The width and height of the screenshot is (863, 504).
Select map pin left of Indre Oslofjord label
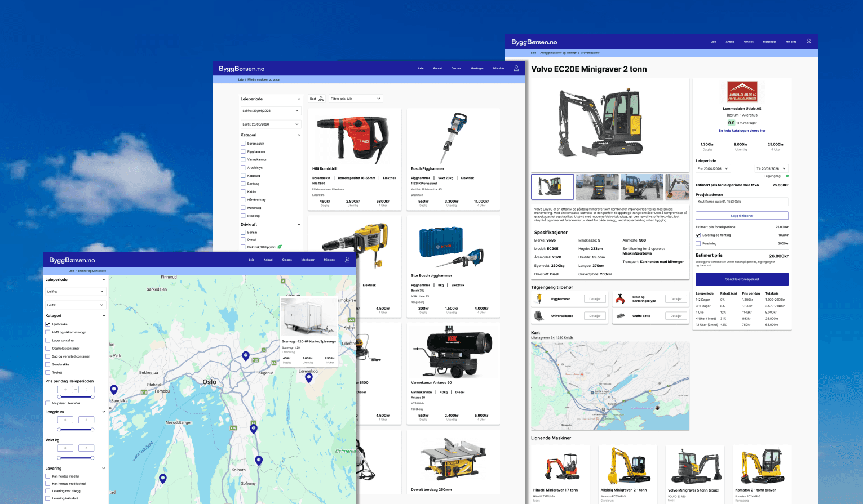click(163, 479)
